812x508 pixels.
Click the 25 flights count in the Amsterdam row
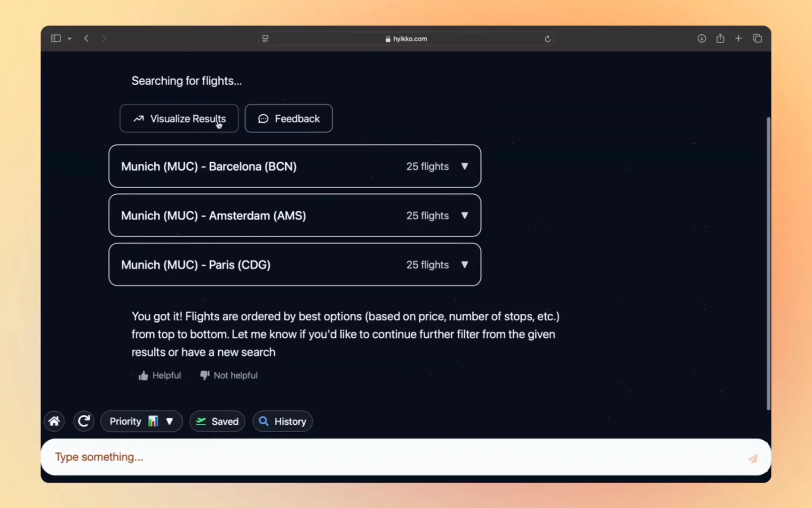pos(428,215)
